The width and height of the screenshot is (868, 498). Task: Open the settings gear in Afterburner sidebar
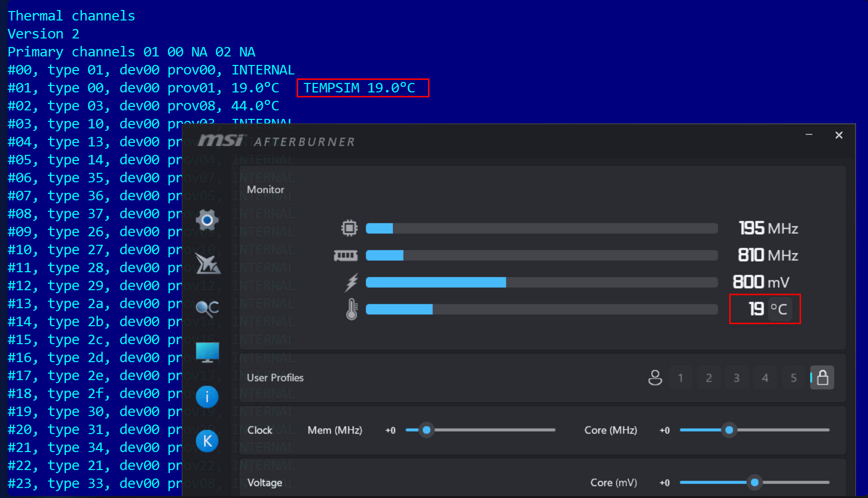tap(207, 220)
